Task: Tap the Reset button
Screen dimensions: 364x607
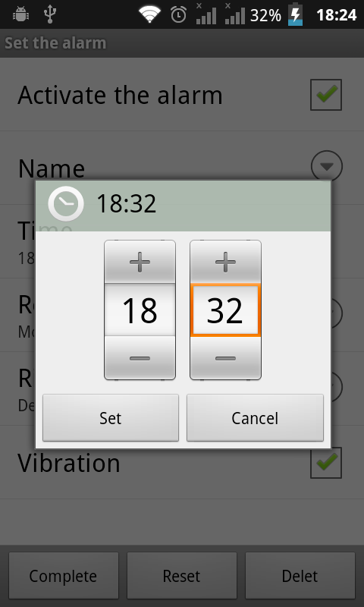Action: pos(182,576)
